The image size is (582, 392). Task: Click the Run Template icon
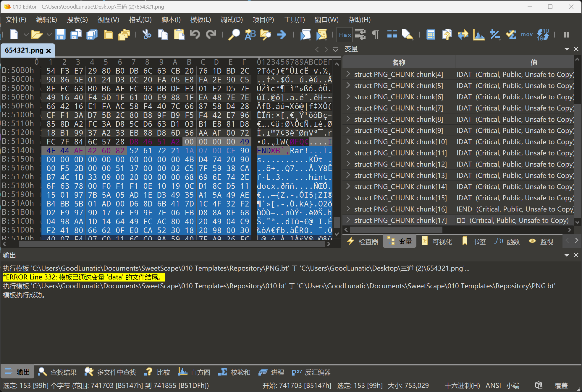pos(321,35)
